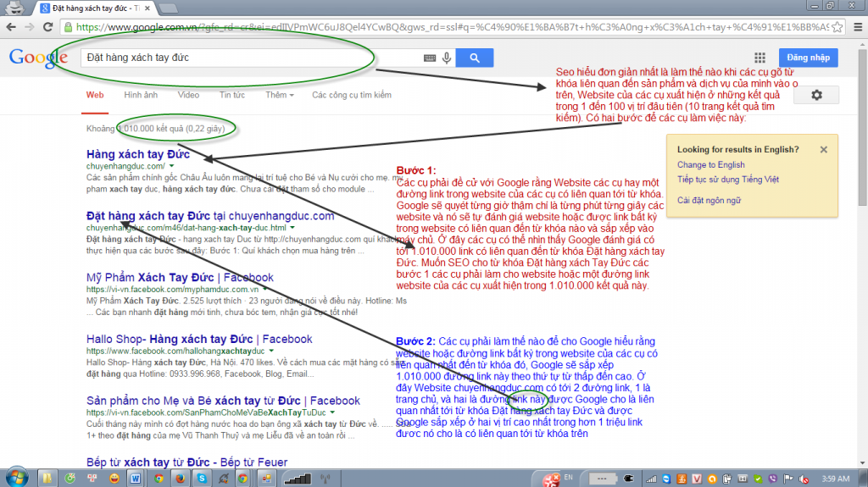Click the Action Center flag tray icon
868x487 pixels.
[x=788, y=479]
